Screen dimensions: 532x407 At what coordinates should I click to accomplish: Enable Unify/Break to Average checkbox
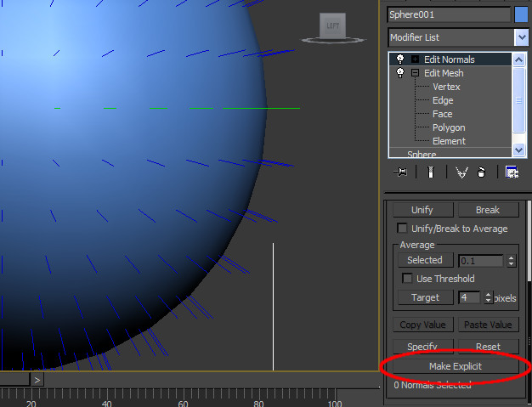pyautogui.click(x=402, y=228)
